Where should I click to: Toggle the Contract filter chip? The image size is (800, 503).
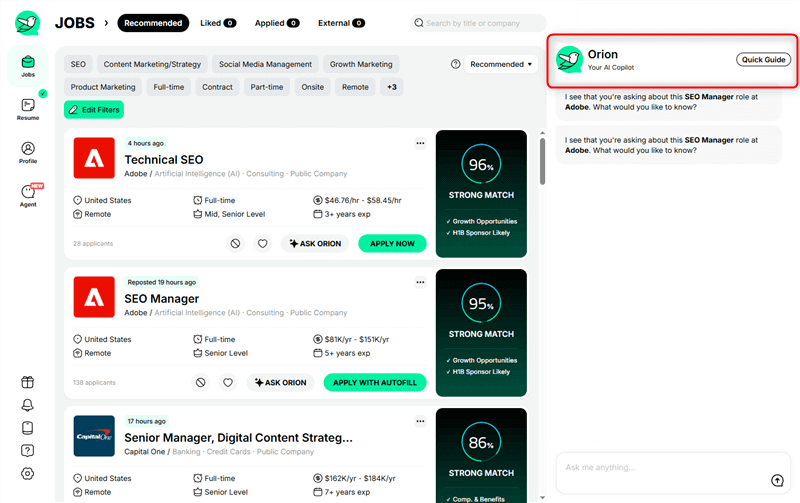[x=217, y=87]
